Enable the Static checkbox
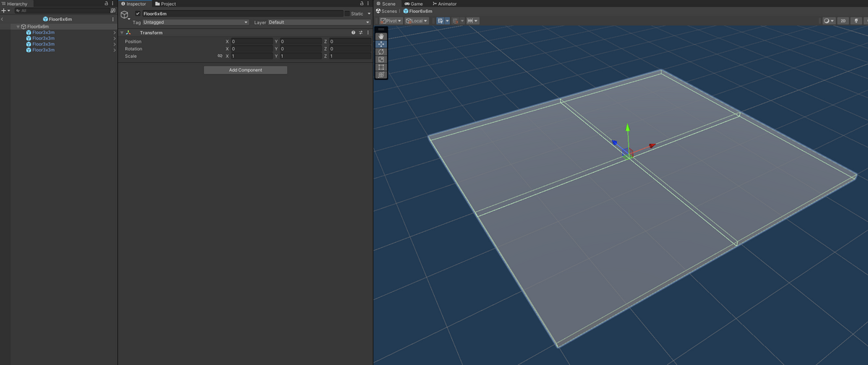Viewport: 868px width, 365px height. (x=347, y=14)
